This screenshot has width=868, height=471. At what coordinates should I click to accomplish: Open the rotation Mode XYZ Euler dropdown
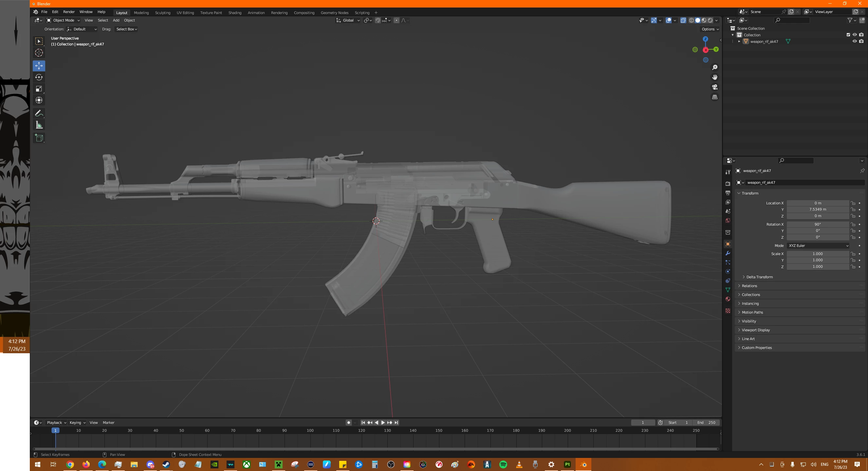click(818, 245)
